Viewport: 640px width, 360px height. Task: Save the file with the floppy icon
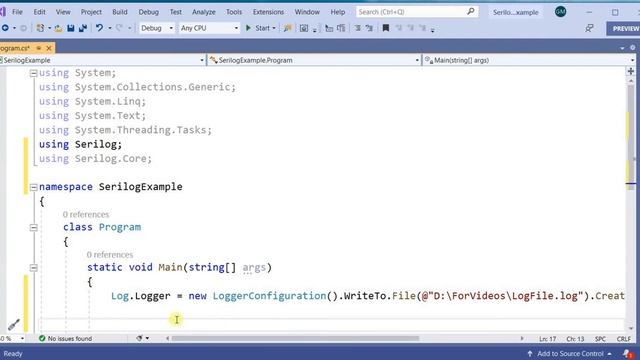tap(71, 28)
